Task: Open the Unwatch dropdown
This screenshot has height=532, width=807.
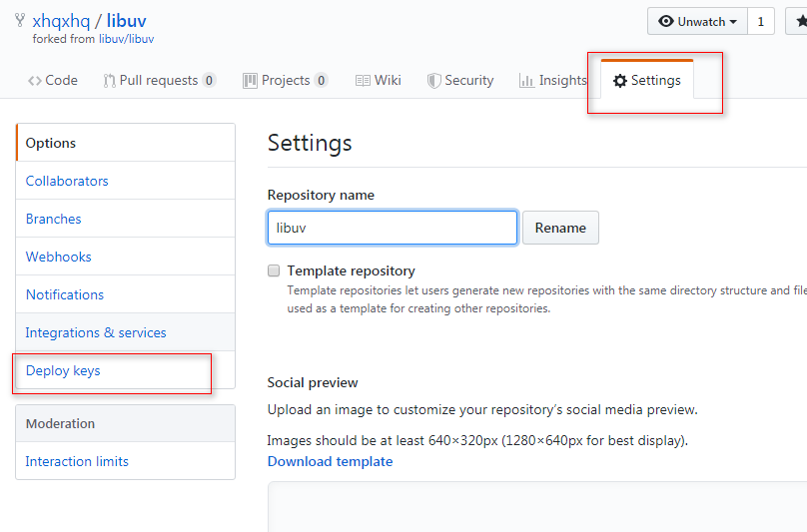Action: click(x=697, y=21)
